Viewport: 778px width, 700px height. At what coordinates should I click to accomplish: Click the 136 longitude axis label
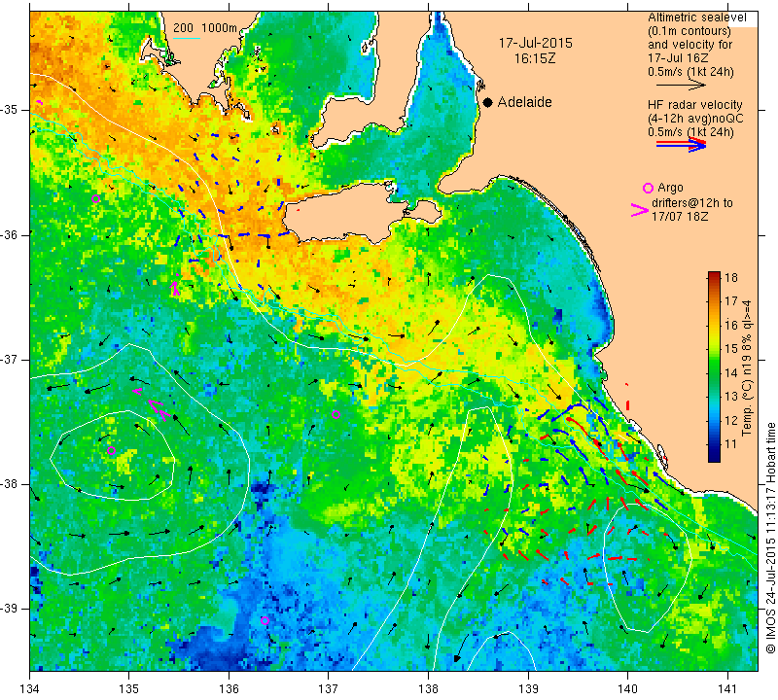click(229, 689)
